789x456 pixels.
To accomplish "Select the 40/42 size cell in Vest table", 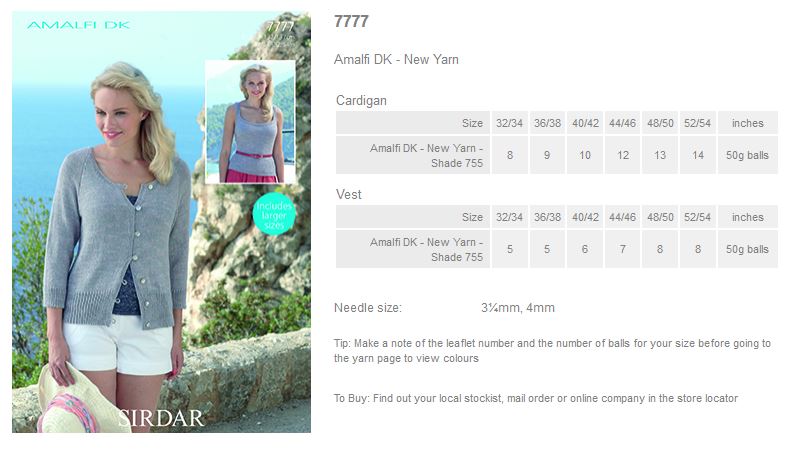I will [585, 217].
